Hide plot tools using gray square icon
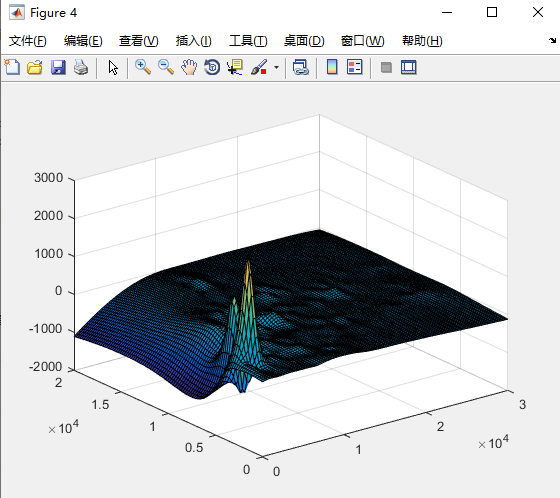 click(x=386, y=67)
